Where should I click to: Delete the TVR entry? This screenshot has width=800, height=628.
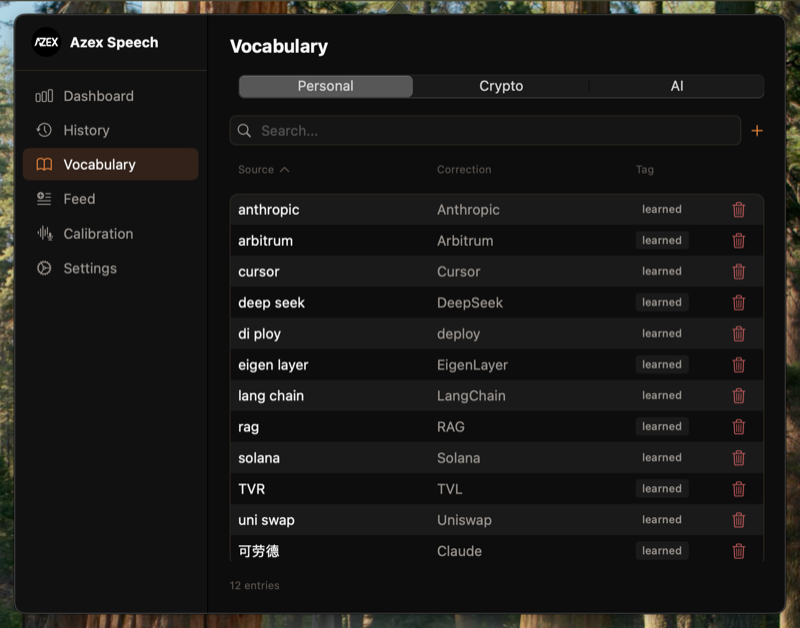738,489
